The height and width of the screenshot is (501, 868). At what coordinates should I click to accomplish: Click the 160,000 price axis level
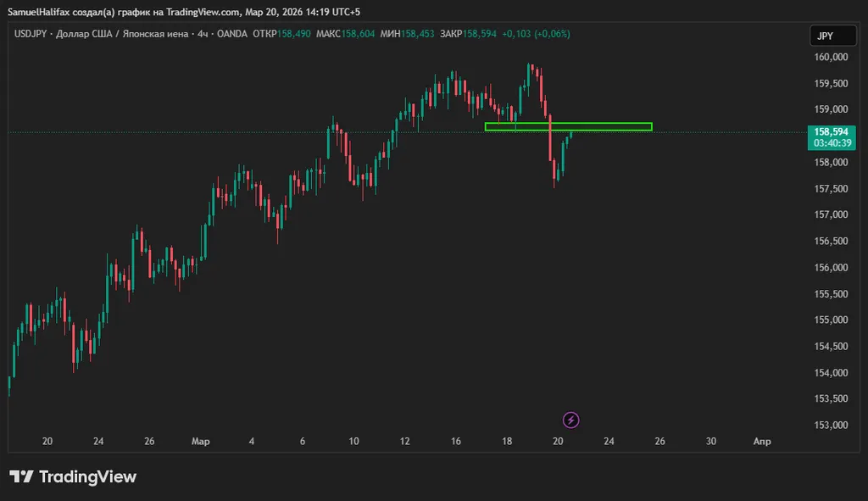point(831,57)
